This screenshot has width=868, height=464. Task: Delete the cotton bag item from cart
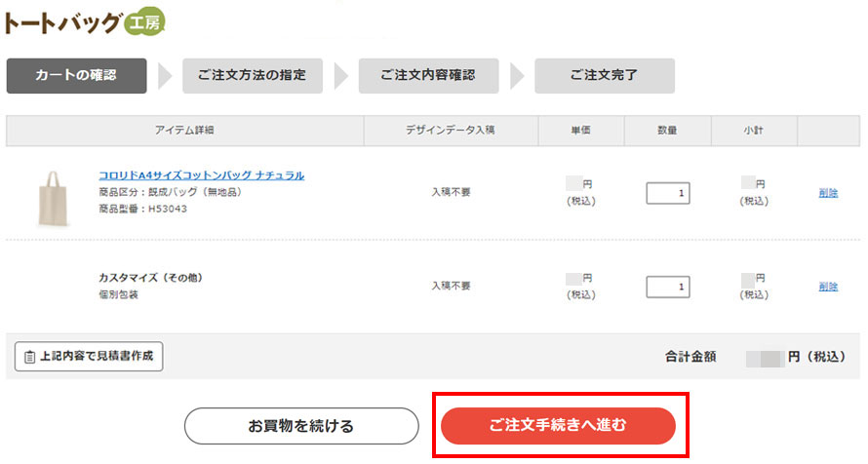[x=828, y=193]
